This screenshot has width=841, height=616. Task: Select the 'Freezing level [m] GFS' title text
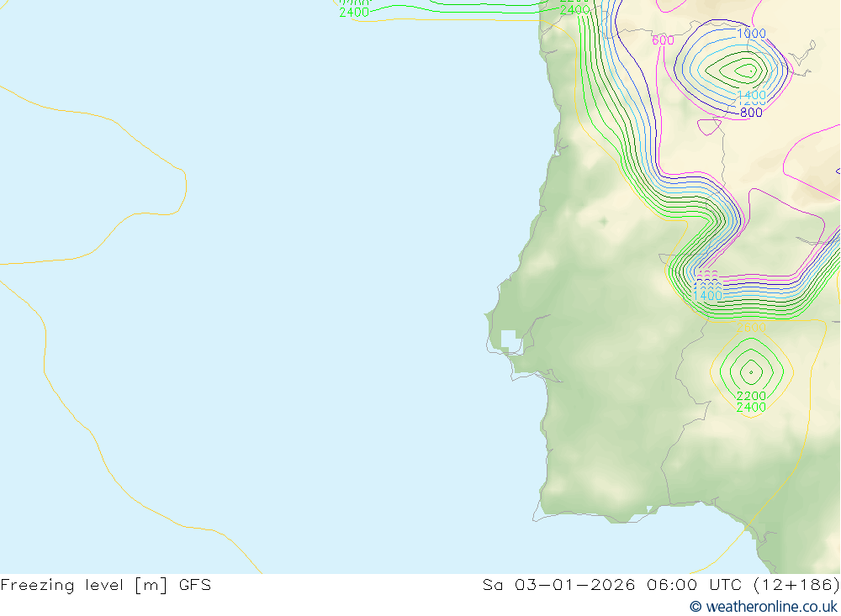pyautogui.click(x=106, y=585)
